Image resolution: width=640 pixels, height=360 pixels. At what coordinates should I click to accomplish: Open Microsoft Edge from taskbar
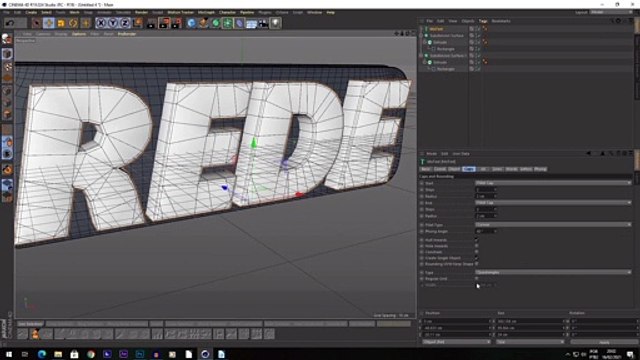pyautogui.click(x=42, y=354)
